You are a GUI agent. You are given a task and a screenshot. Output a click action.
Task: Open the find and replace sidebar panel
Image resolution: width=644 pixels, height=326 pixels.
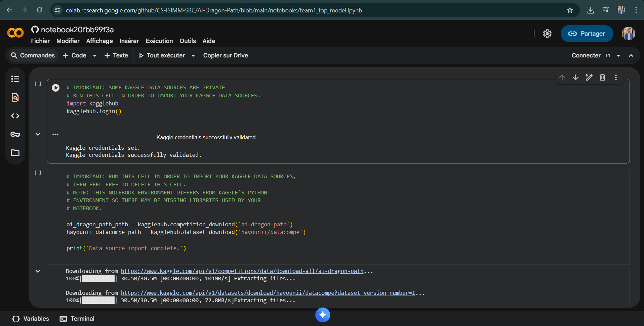tap(15, 97)
